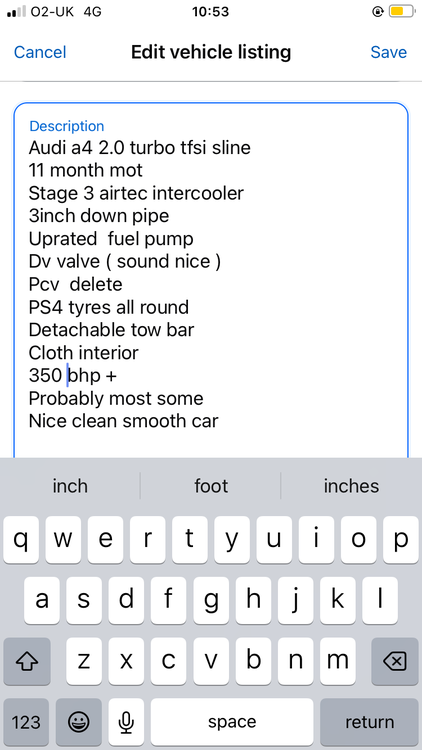The image size is (422, 750).
Task: Tap the return key
Action: pos(369,722)
